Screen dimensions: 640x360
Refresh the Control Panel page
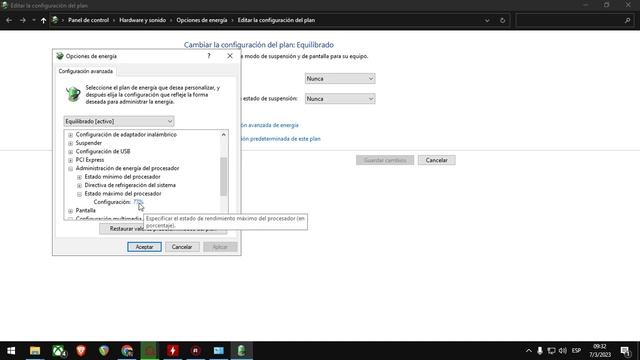click(x=502, y=20)
